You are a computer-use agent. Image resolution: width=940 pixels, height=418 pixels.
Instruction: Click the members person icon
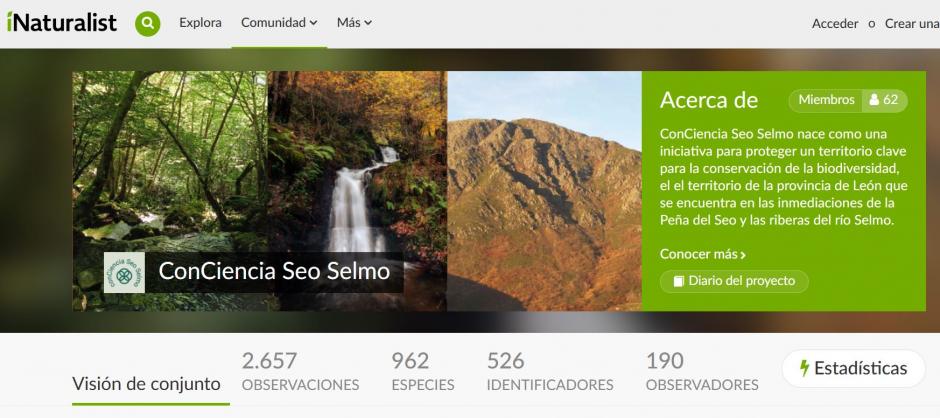click(874, 100)
